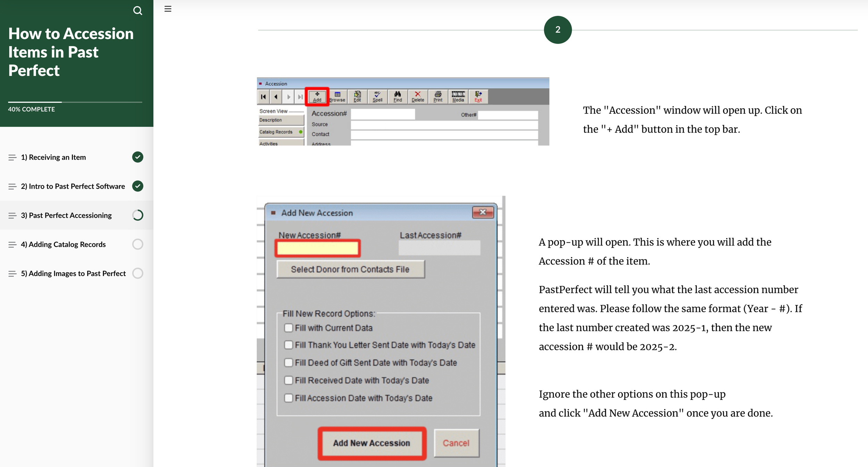Toggle the hamburger sidebar menu icon
Image resolution: width=868 pixels, height=467 pixels.
(168, 9)
